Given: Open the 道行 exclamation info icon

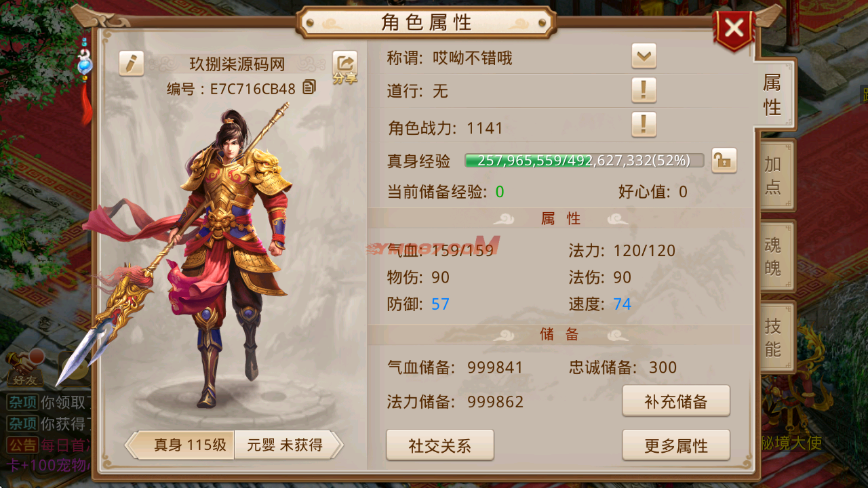Looking at the screenshot, I should pyautogui.click(x=644, y=89).
